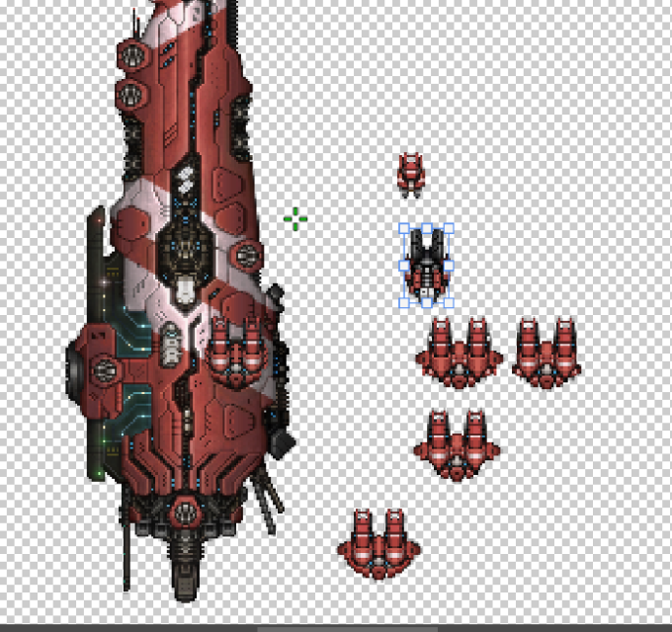Click the top-right handle of the selection box

449,228
